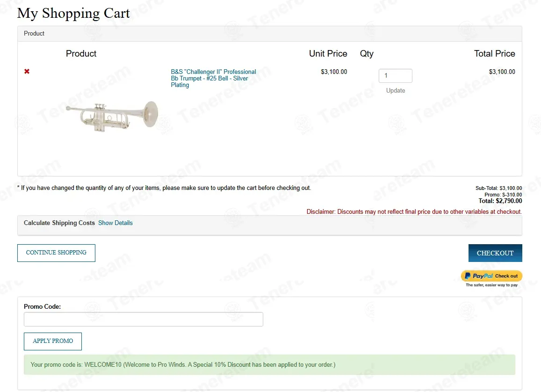Click the Qty column header
The width and height of the screenshot is (541, 392).
pos(367,53)
